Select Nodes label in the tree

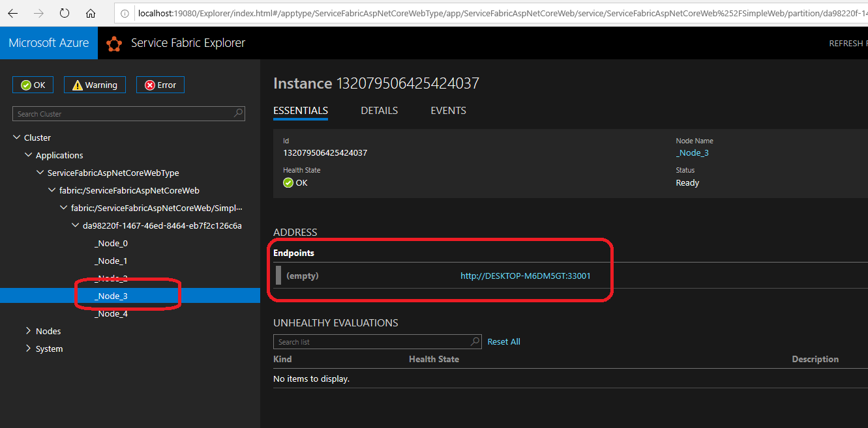[48, 331]
